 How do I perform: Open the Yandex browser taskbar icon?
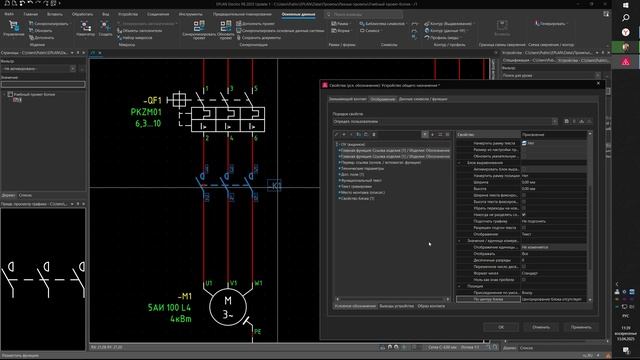625,32
